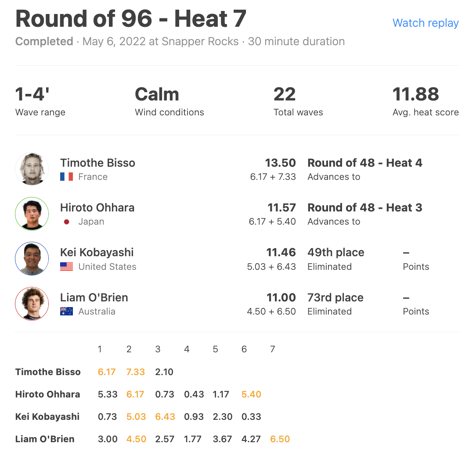Go to Round of 48 - Heat 3
The width and height of the screenshot is (476, 458).
pos(365,208)
